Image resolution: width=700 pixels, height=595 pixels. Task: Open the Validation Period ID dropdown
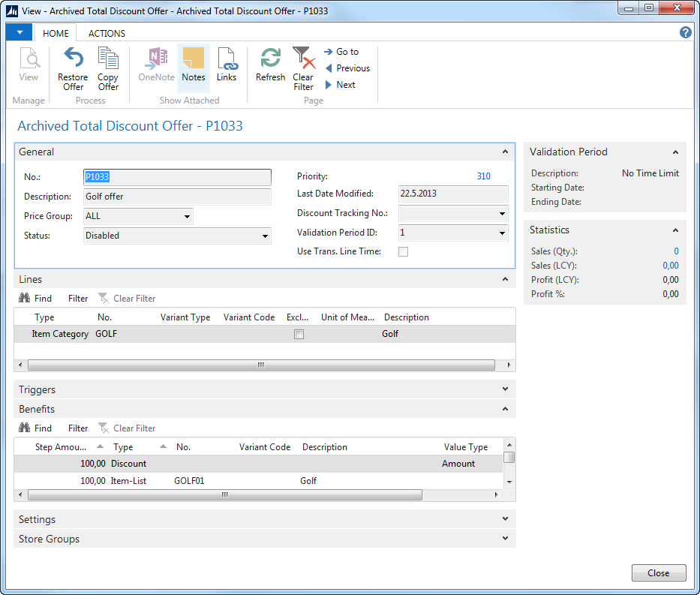502,233
